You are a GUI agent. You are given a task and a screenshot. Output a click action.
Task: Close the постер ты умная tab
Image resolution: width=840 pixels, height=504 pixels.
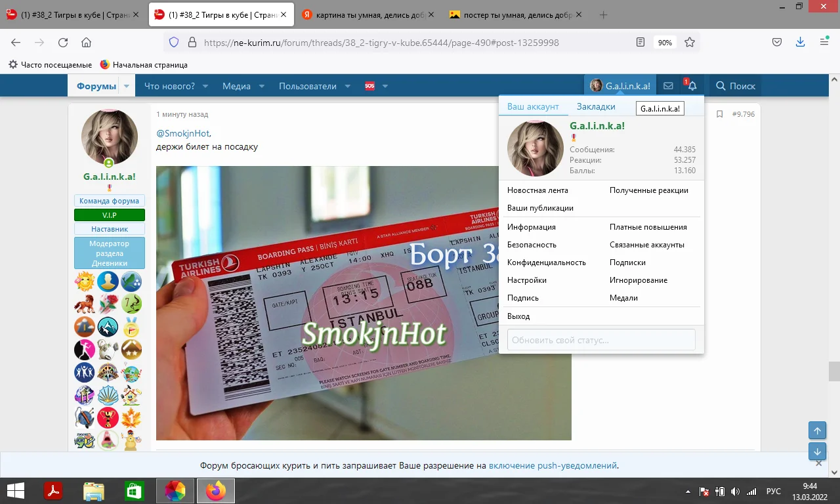tap(579, 15)
